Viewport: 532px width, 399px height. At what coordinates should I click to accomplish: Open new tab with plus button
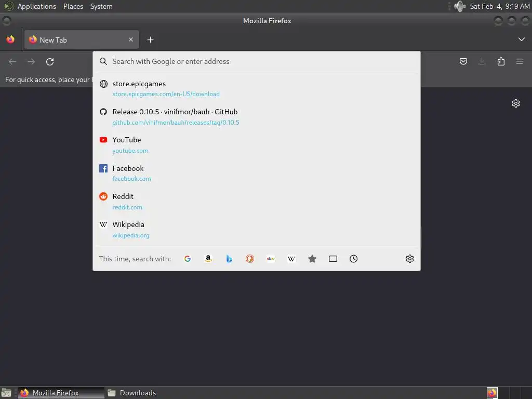[x=150, y=40]
